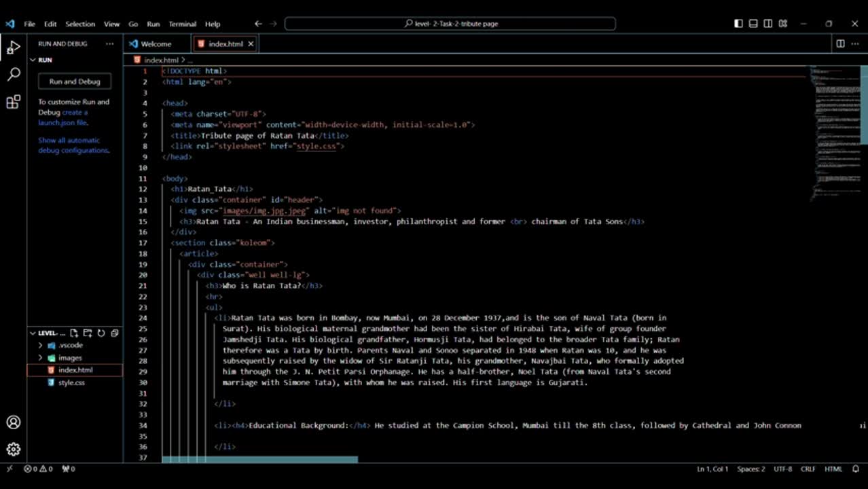Click Show all automatic debug configurations link
This screenshot has height=489, width=868.
coord(73,145)
